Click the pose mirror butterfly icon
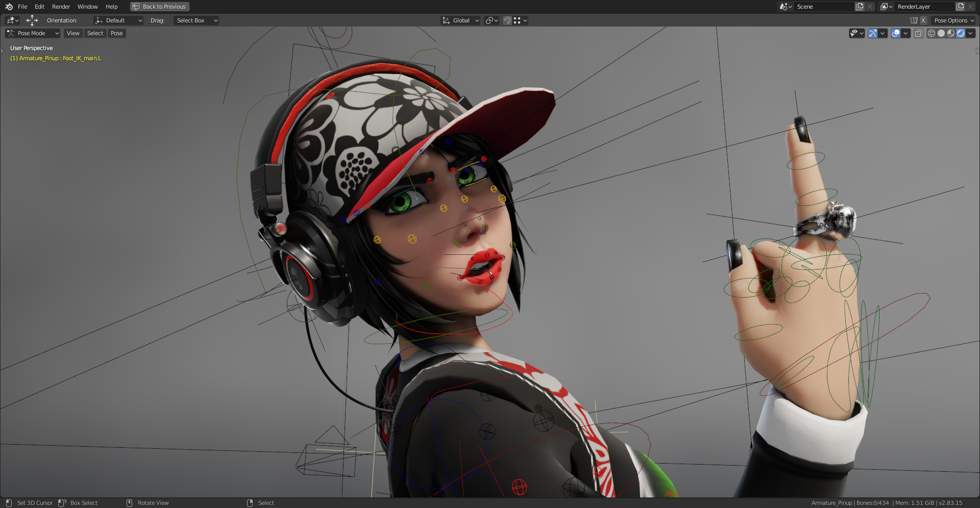This screenshot has width=980, height=508. tap(914, 20)
